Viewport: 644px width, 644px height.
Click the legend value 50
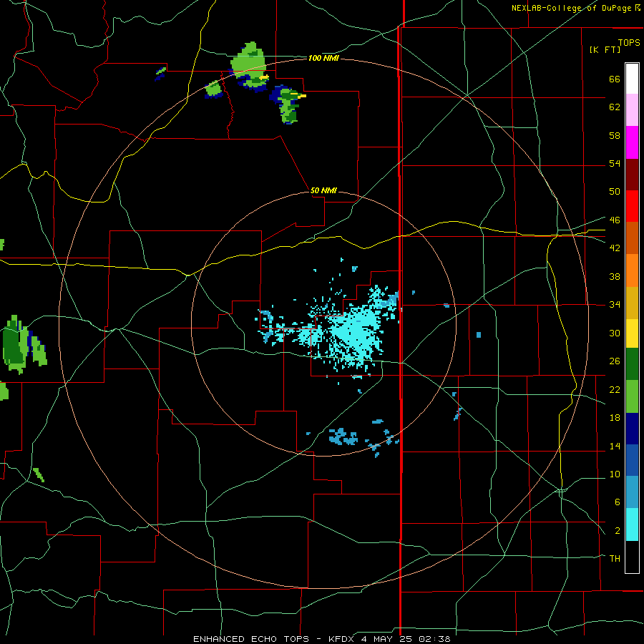tap(615, 192)
